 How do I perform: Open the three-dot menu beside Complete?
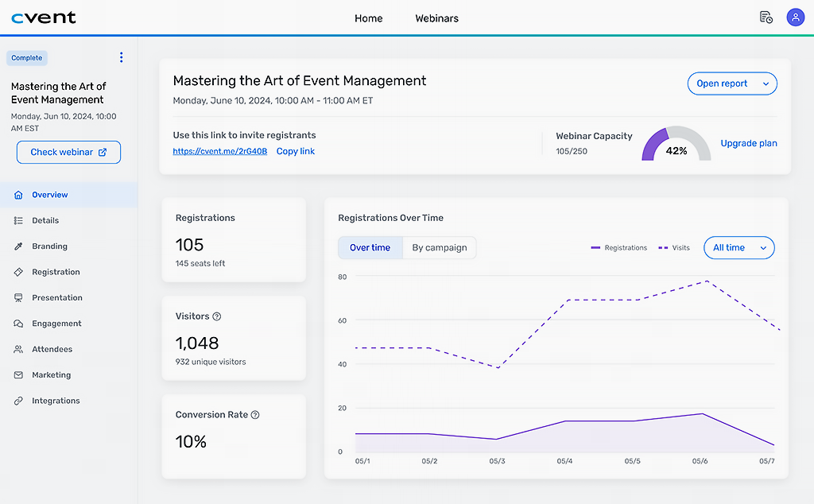[x=121, y=57]
